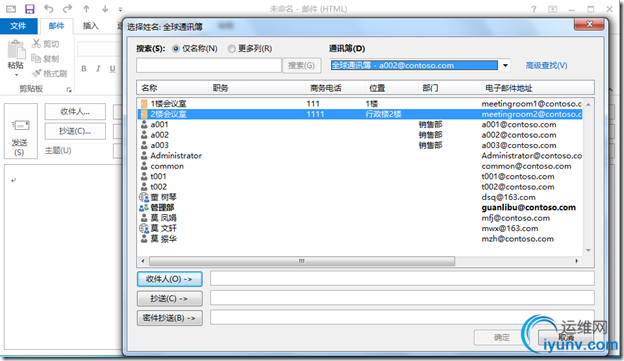
Task: Select the common contact row
Action: (x=360, y=166)
